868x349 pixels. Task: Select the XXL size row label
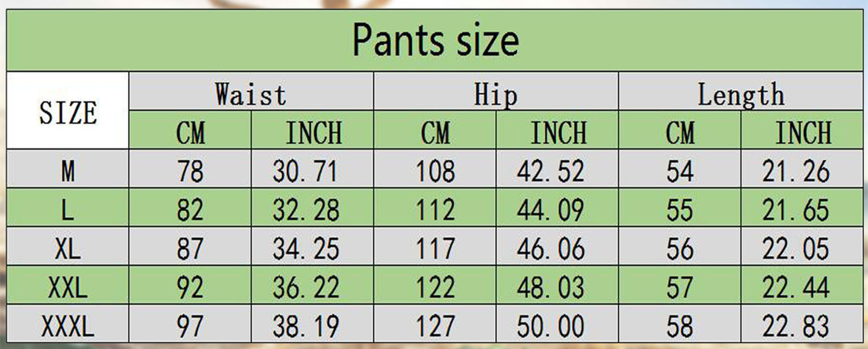pos(68,287)
